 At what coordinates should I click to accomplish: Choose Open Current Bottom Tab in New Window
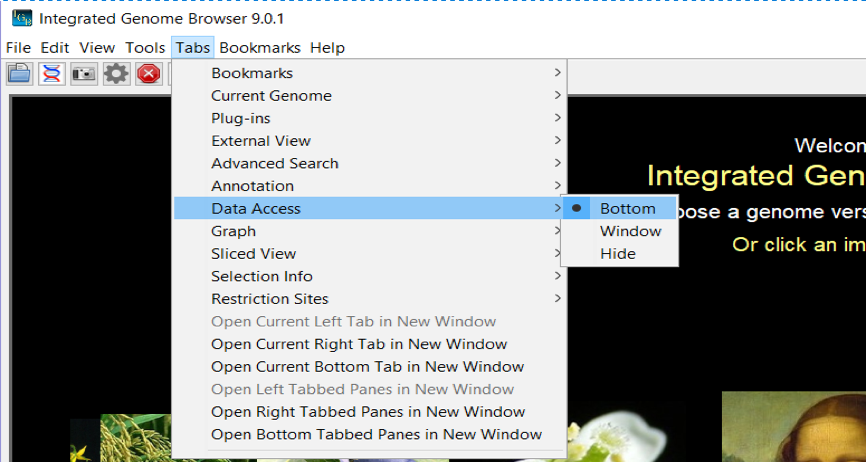[369, 367]
